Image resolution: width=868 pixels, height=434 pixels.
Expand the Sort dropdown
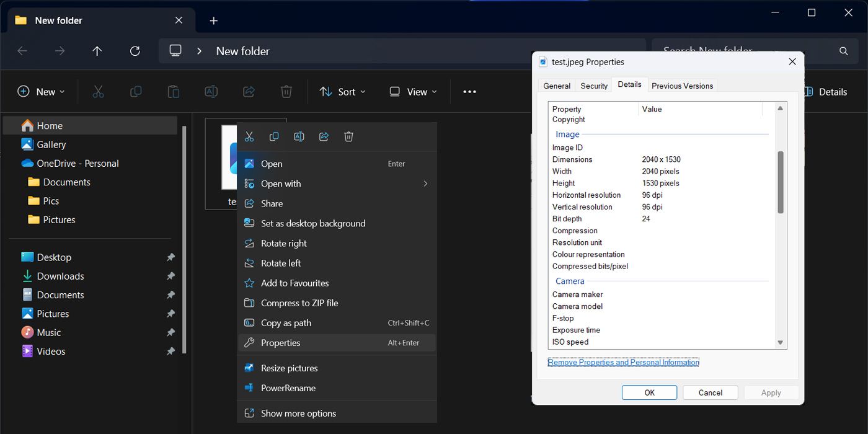coord(342,91)
